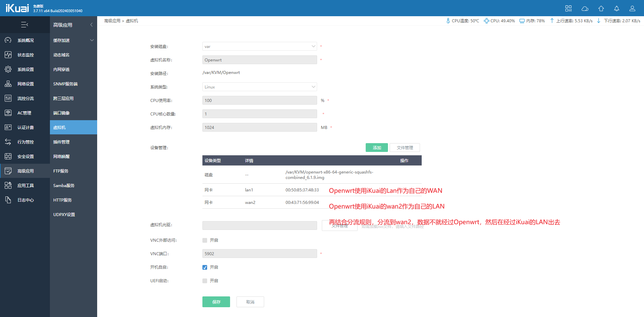Enable VNC外部访问 checkbox
Screen dimensions: 644x317
click(x=205, y=240)
